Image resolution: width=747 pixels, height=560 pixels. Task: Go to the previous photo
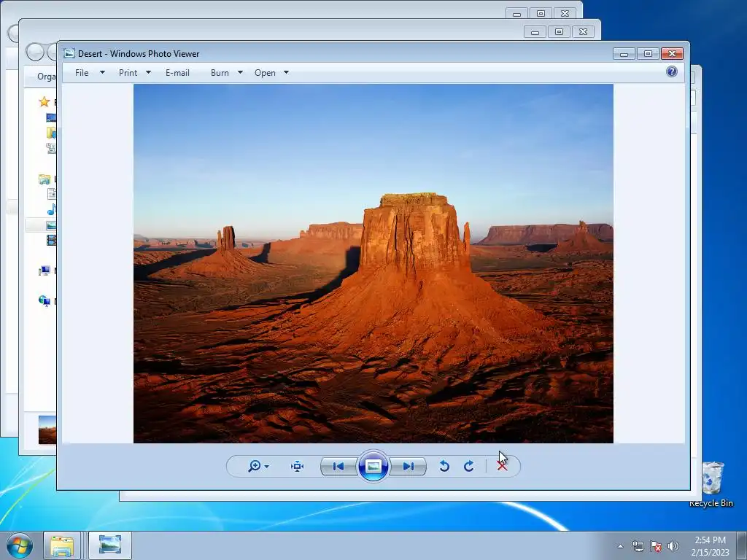338,466
